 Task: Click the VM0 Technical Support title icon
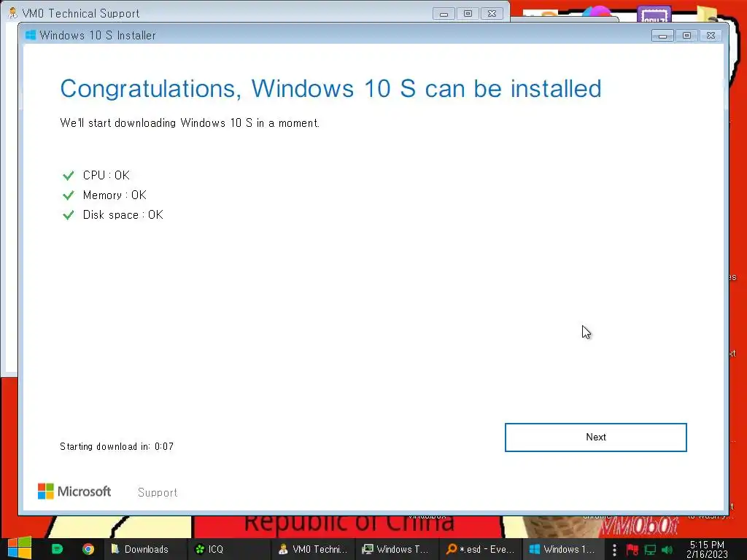click(x=13, y=13)
